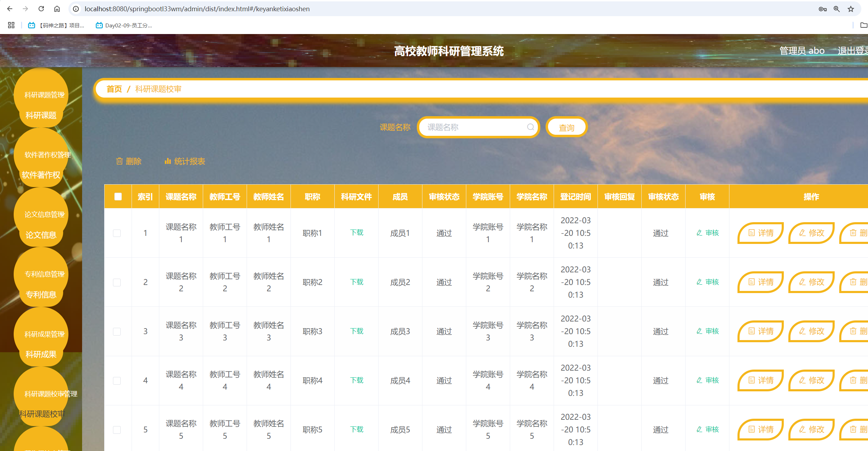Open the 统计报表 chart report icon
Viewport: 868px width, 451px height.
(x=168, y=161)
